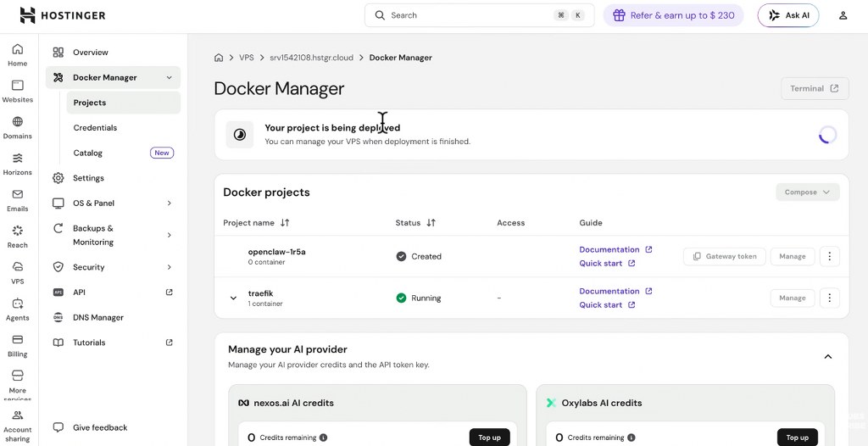Open Quick start link for openclaw-1r5a
The width and height of the screenshot is (868, 446).
click(607, 264)
